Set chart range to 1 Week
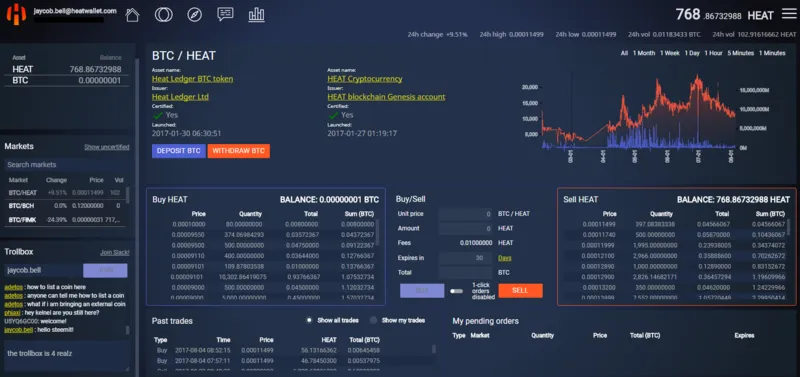 670,53
